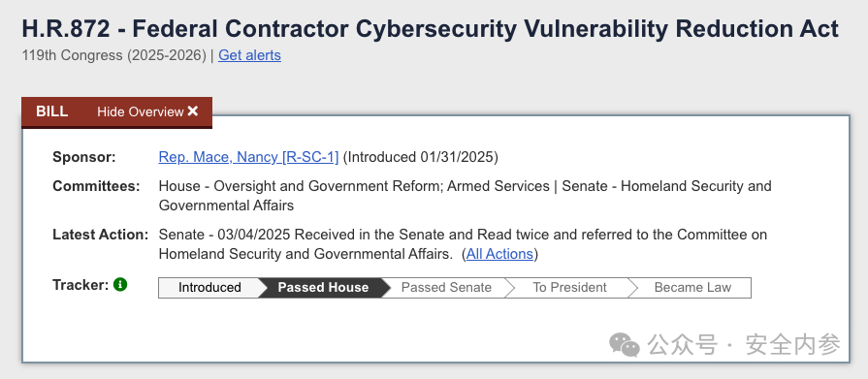Screen dimensions: 868x379
Task: Click the 公众号 · 安全内参 watermark text
Action: point(744,345)
